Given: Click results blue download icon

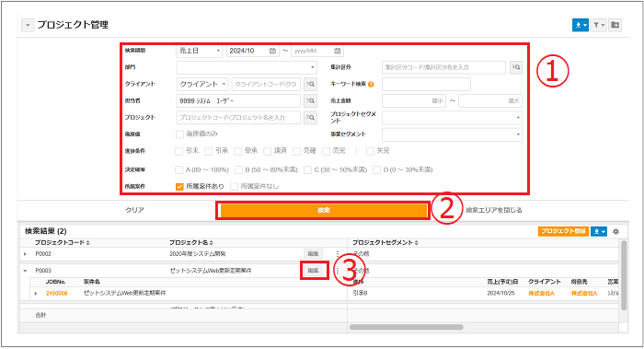Looking at the screenshot, I should [x=598, y=231].
